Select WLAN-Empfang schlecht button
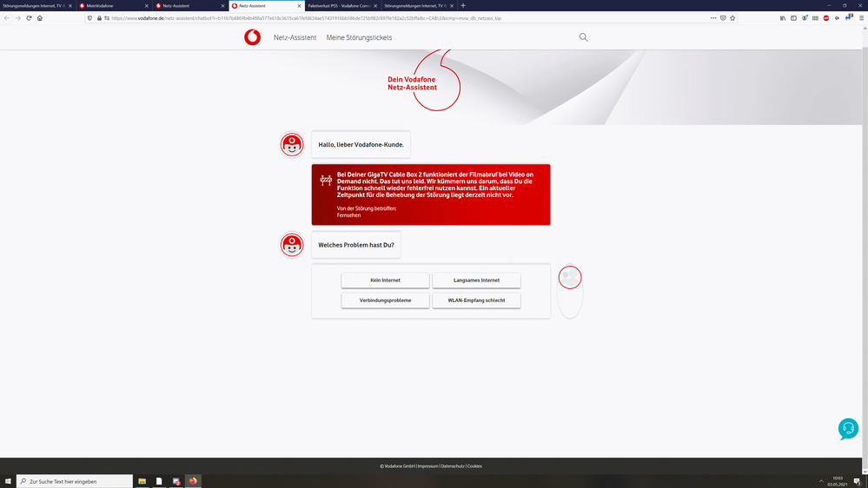The height and width of the screenshot is (488, 868). (477, 300)
